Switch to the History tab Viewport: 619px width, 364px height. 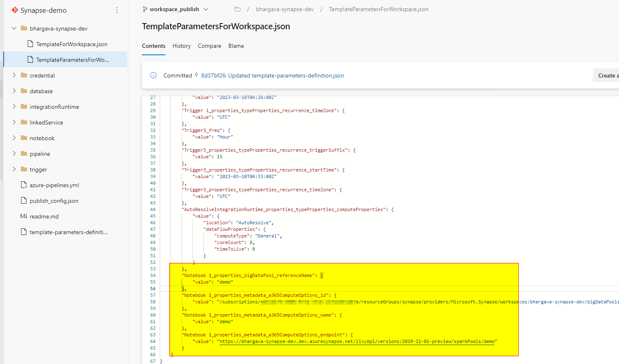[x=182, y=46]
